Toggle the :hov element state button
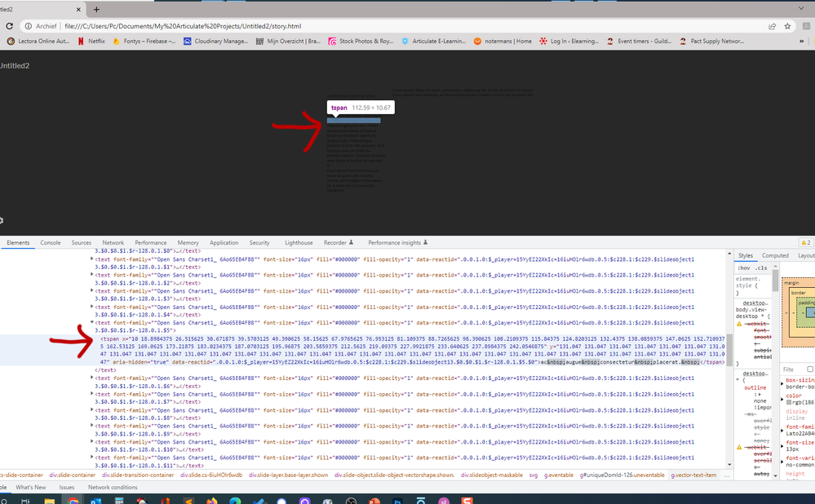Viewport: 815px width, 504px height. [x=744, y=268]
